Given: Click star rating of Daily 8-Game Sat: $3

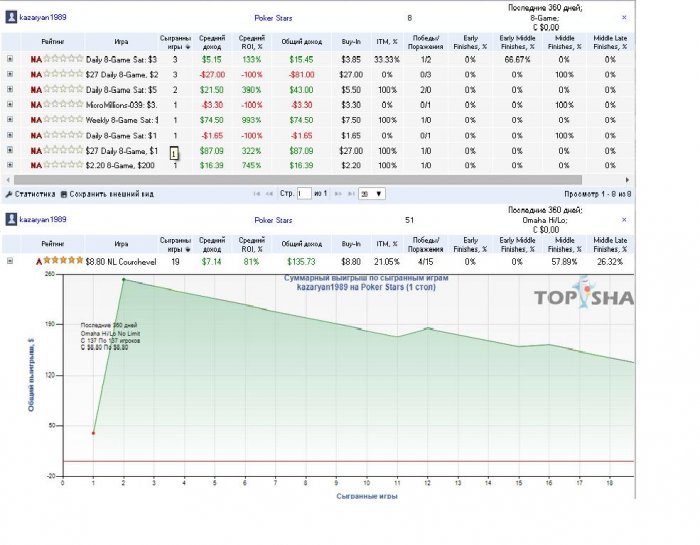Looking at the screenshot, I should click(63, 58).
